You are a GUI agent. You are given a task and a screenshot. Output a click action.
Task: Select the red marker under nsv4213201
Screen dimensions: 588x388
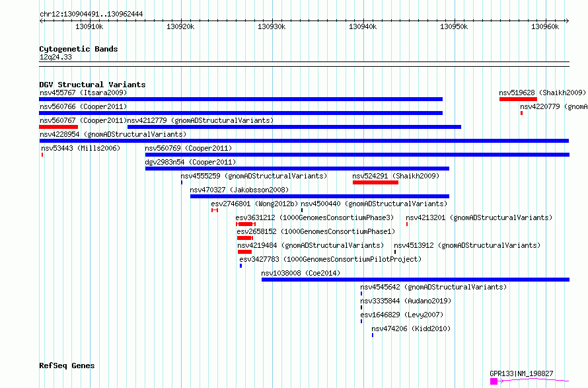point(407,224)
